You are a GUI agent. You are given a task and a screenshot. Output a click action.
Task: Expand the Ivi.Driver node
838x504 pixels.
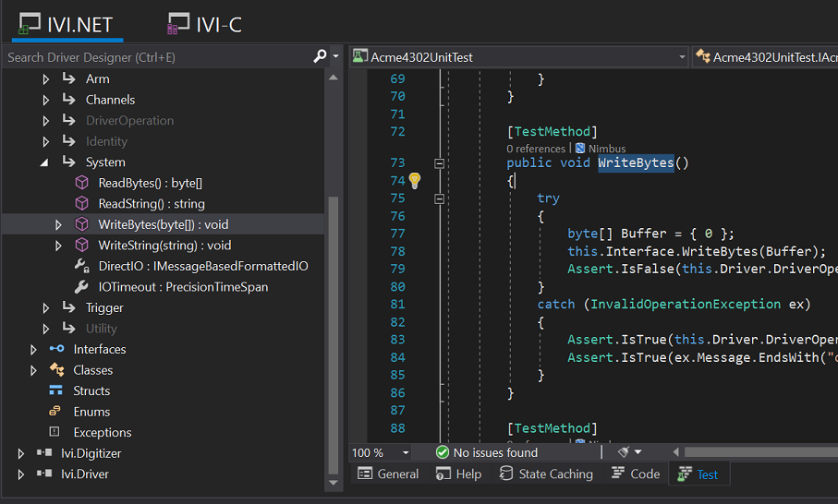pyautogui.click(x=21, y=474)
